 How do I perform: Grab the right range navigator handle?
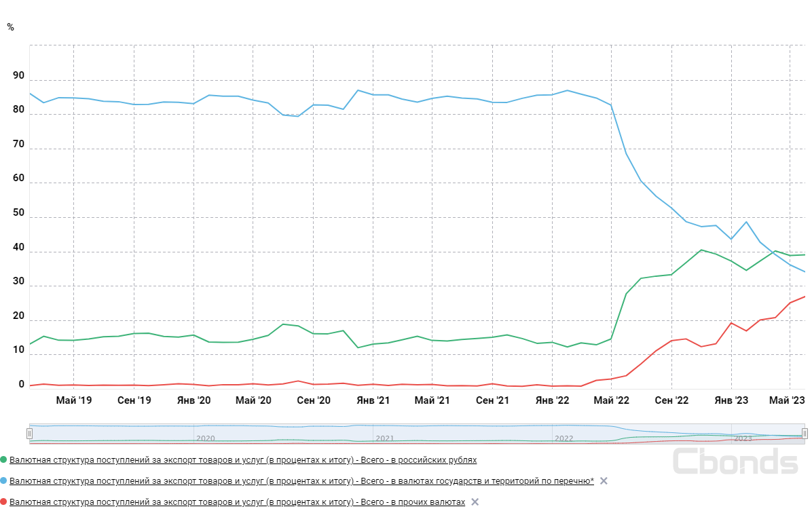pyautogui.click(x=805, y=433)
